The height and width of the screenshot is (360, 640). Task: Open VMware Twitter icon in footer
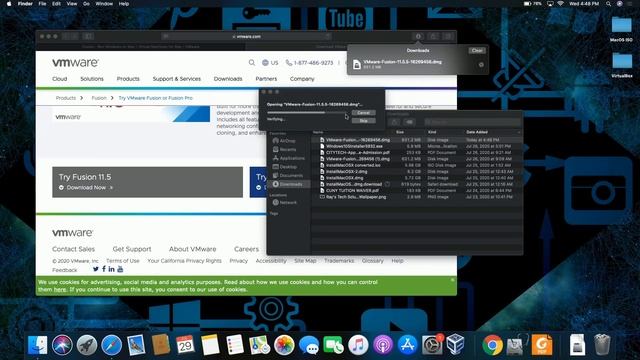(96, 269)
